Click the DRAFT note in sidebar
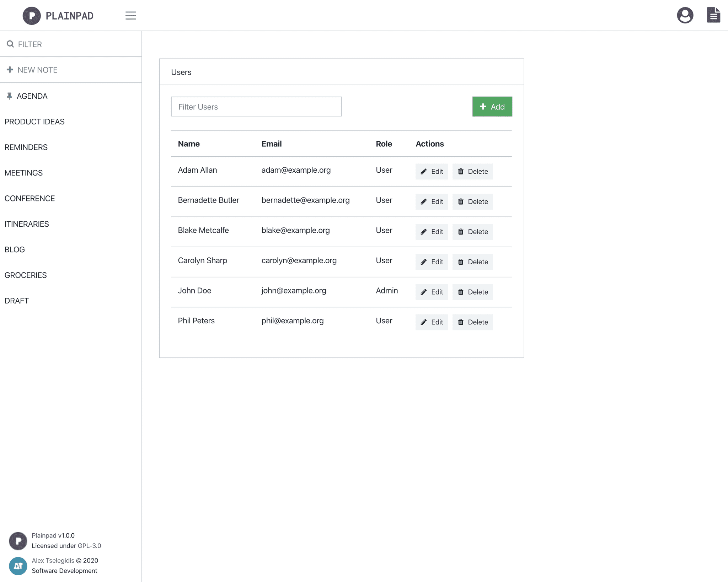Screen dimensions: 728x582 (x=17, y=301)
